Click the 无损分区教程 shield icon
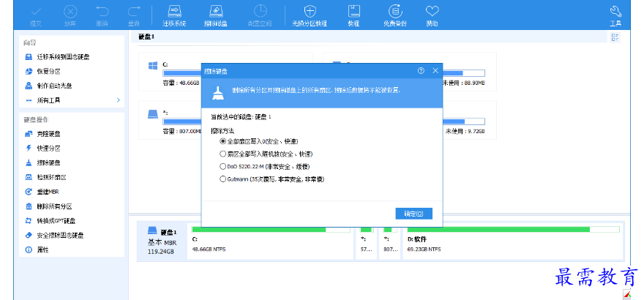This screenshot has height=300, width=644. pos(310,12)
